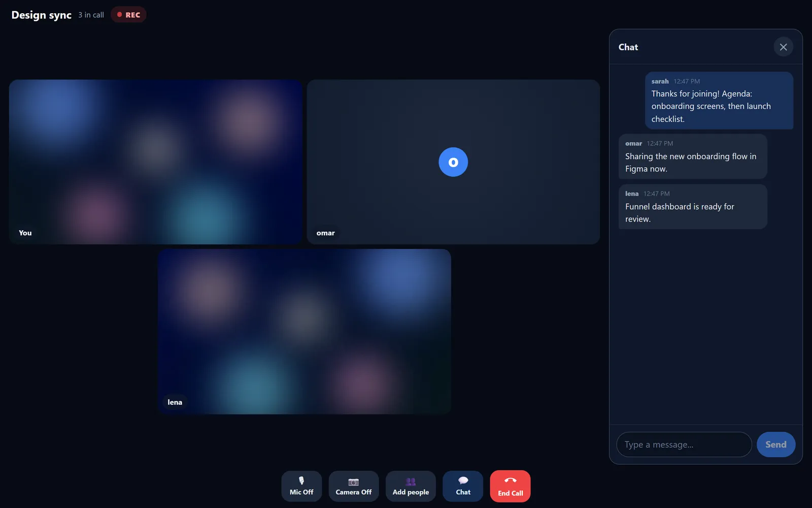This screenshot has width=812, height=508.
Task: Click the REC recording indicator
Action: coord(128,15)
